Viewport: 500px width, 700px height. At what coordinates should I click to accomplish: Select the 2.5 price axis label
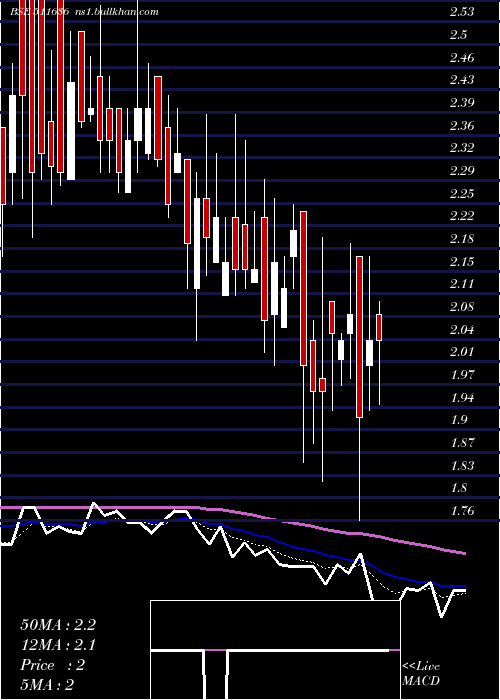pos(458,35)
